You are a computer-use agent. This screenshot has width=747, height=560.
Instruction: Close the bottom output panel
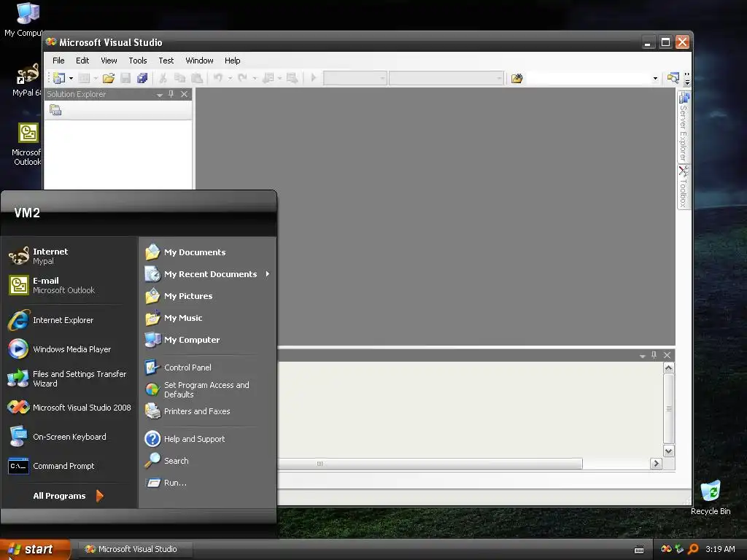667,355
